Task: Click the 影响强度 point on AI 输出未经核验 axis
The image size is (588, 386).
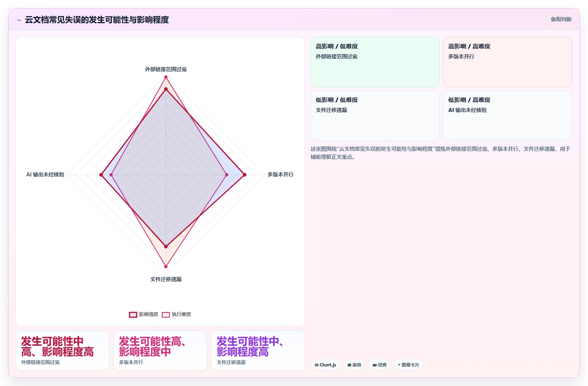Action: tap(101, 175)
